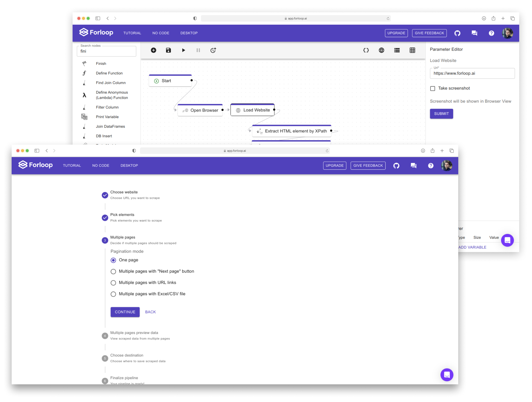Open the help question icon in the front window

tap(431, 166)
